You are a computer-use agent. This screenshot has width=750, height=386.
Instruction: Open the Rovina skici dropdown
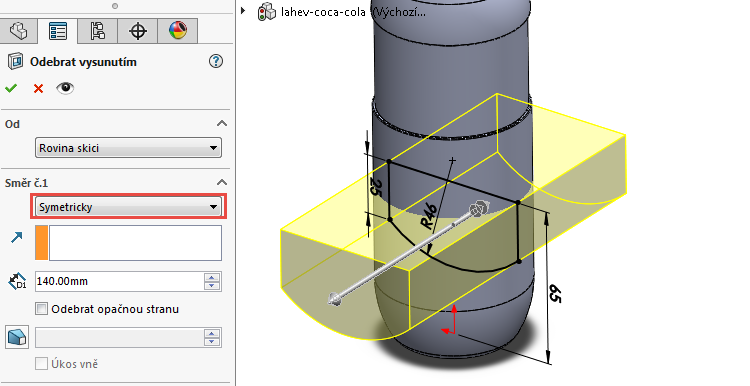(x=129, y=148)
